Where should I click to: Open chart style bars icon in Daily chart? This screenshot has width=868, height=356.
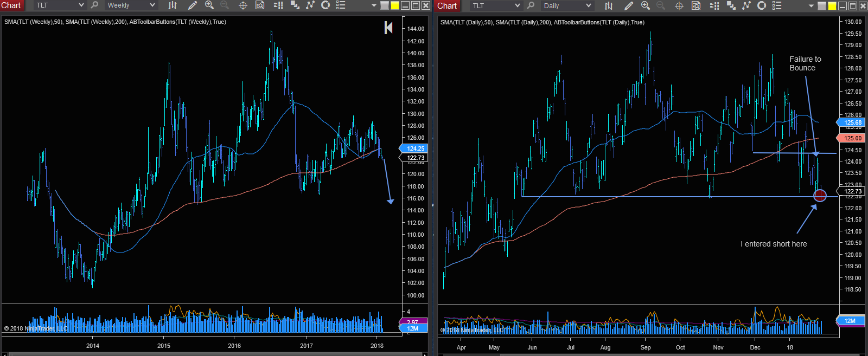(x=609, y=5)
